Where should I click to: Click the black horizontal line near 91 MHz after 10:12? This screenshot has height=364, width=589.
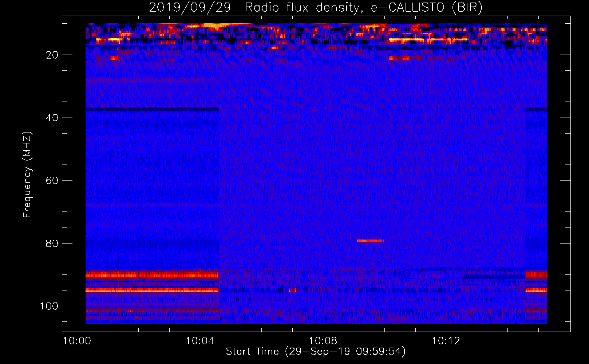coord(494,277)
